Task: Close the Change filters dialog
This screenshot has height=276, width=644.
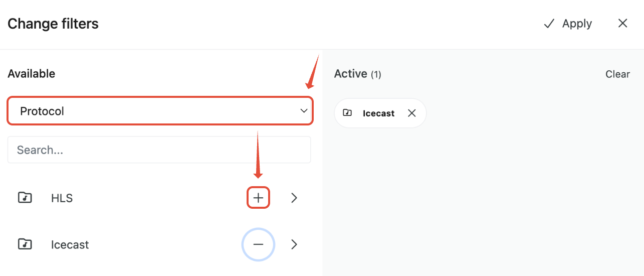Action: coord(622,23)
